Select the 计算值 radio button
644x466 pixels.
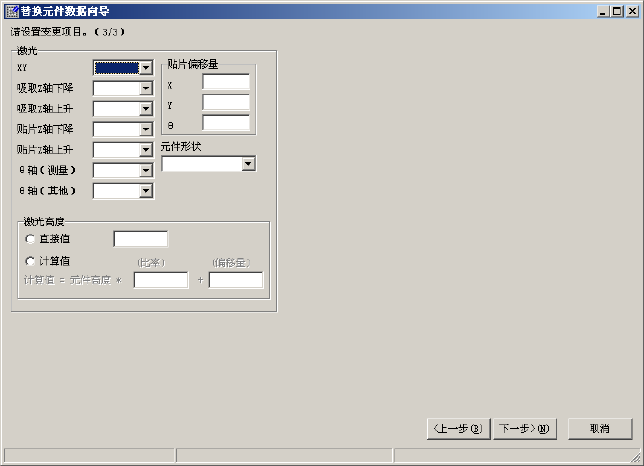pyautogui.click(x=30, y=261)
